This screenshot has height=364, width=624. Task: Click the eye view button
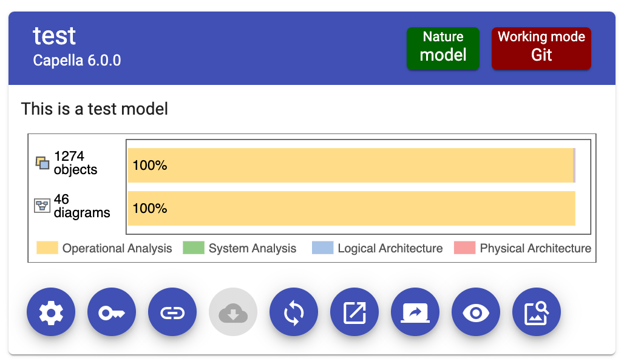(476, 312)
